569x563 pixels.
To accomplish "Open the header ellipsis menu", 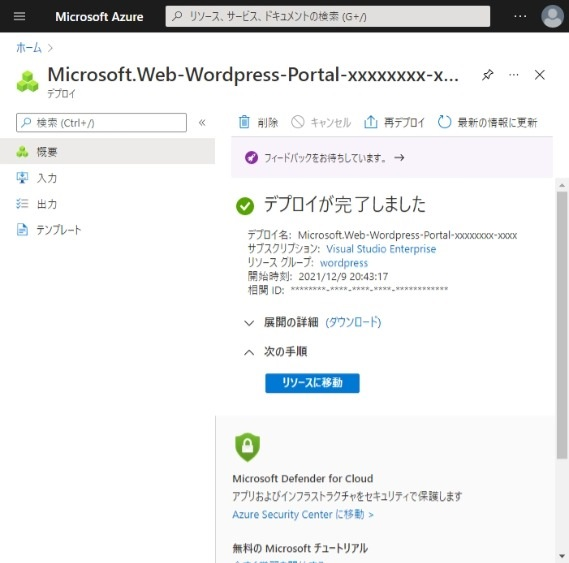I will (520, 16).
